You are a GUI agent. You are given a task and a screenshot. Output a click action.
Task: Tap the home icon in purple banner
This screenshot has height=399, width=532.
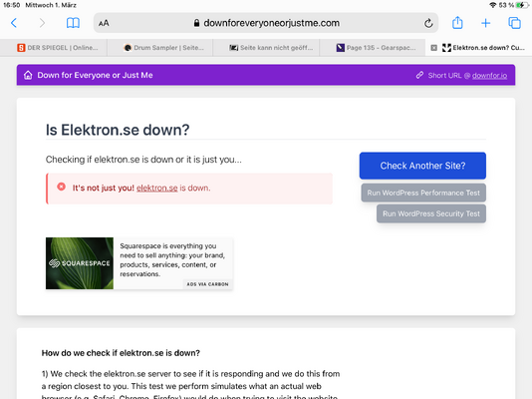(x=28, y=75)
